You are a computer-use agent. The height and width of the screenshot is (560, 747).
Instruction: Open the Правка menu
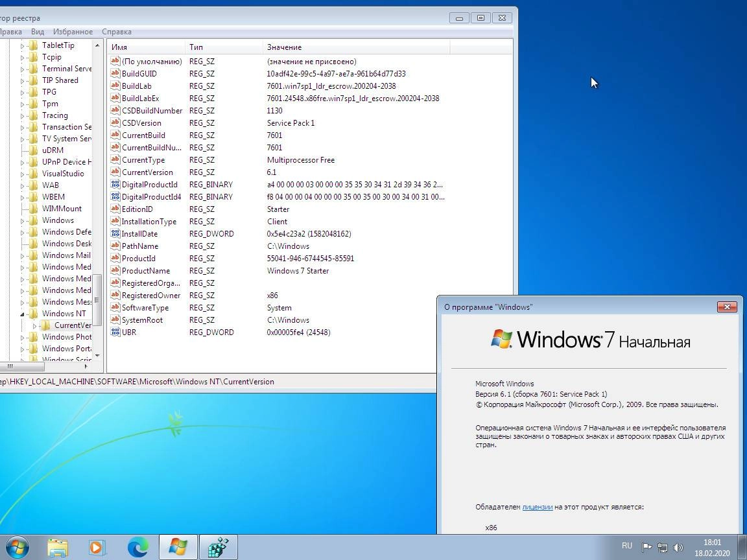click(10, 32)
